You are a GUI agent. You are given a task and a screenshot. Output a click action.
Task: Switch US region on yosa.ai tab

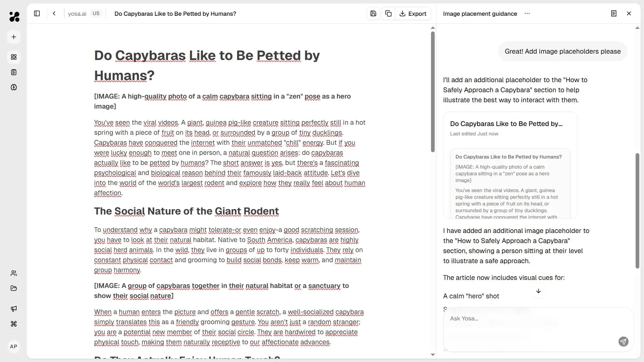96,13
